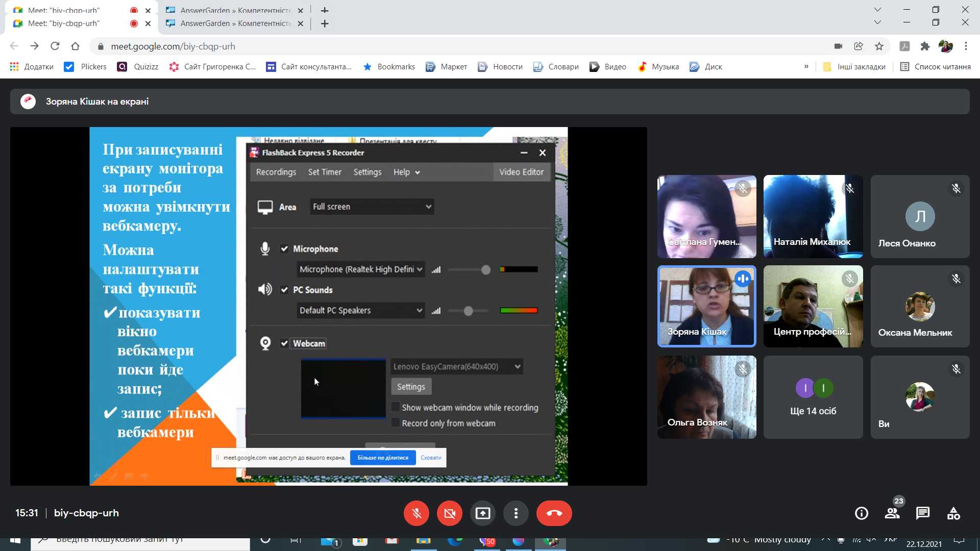980x551 pixels.
Task: Open more options three-dot menu
Action: pyautogui.click(x=516, y=513)
